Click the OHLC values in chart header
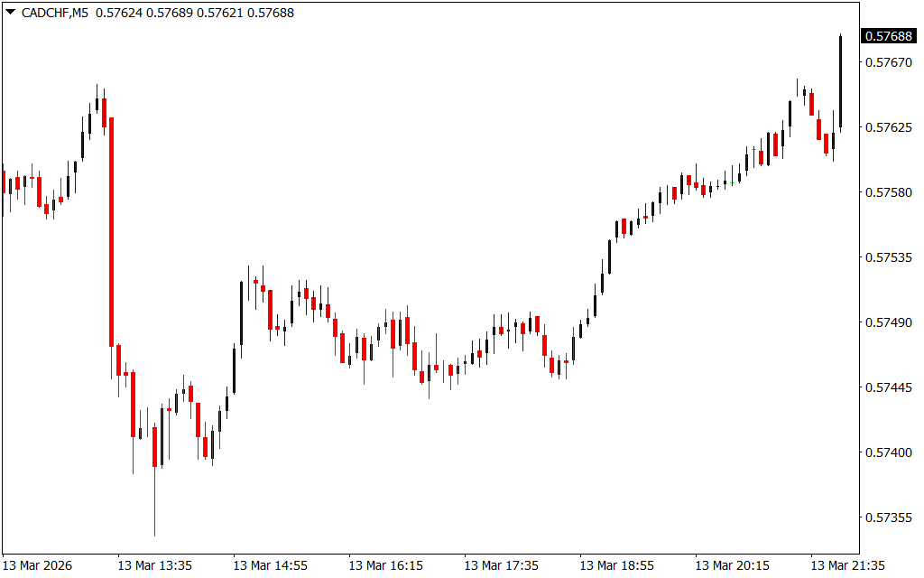Image resolution: width=924 pixels, height=578 pixels. pos(194,13)
